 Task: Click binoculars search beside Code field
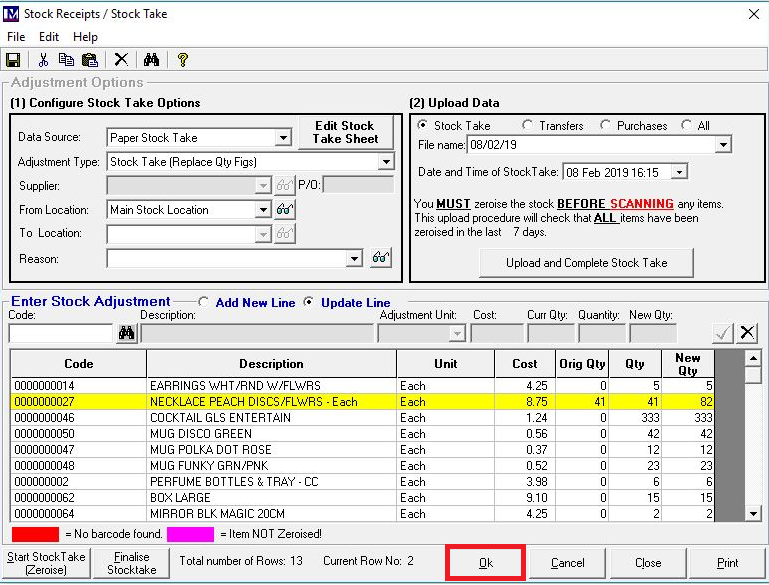(126, 334)
